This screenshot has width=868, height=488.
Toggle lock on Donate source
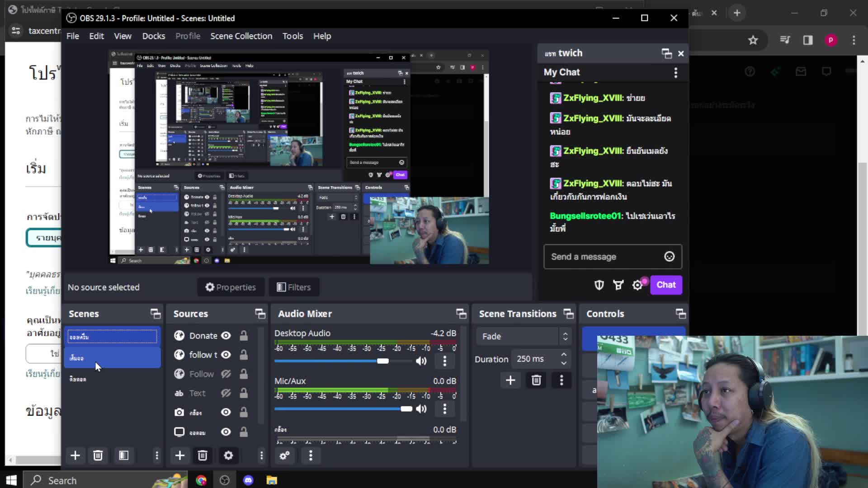tap(244, 335)
